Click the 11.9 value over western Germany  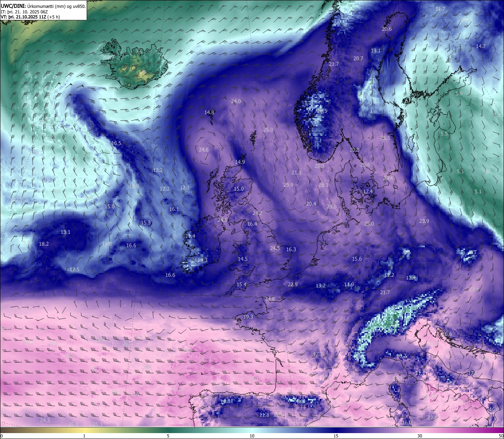click(x=349, y=284)
